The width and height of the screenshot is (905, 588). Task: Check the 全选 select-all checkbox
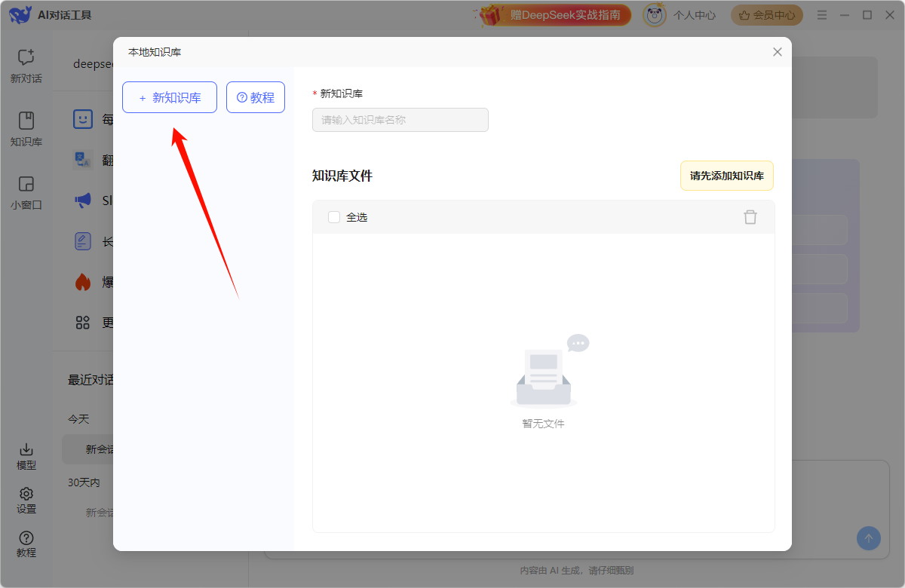click(x=334, y=217)
